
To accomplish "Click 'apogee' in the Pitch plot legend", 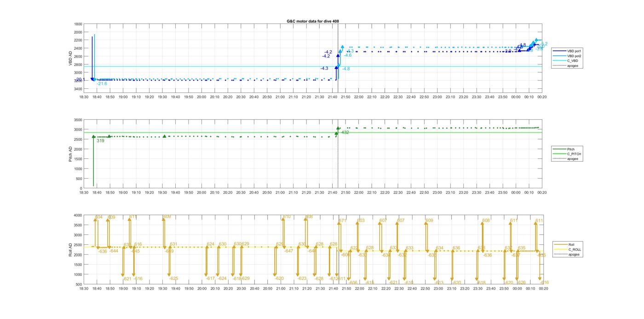I will pyautogui.click(x=573, y=159).
